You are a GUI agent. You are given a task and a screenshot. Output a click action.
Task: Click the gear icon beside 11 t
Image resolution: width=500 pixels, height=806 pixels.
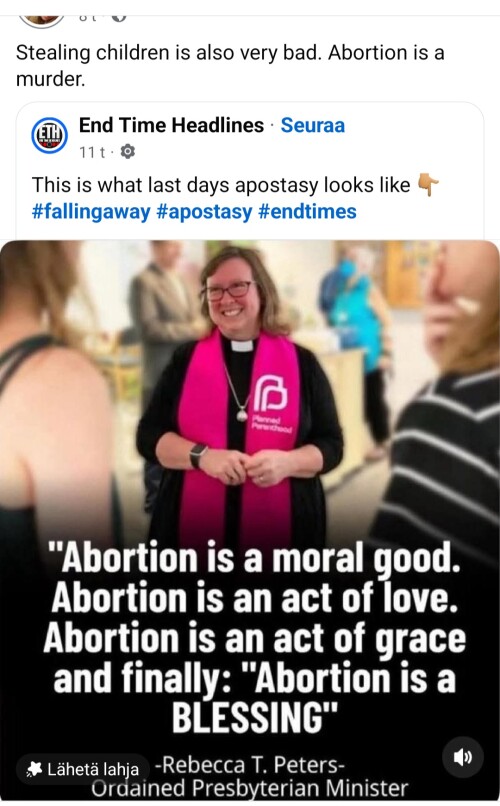(x=127, y=152)
